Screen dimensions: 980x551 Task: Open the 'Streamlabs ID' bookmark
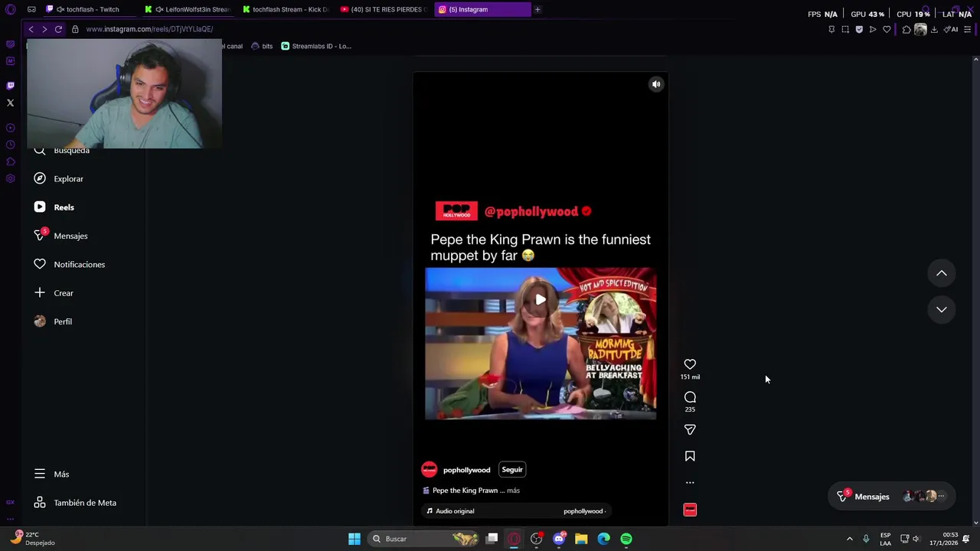click(316, 46)
